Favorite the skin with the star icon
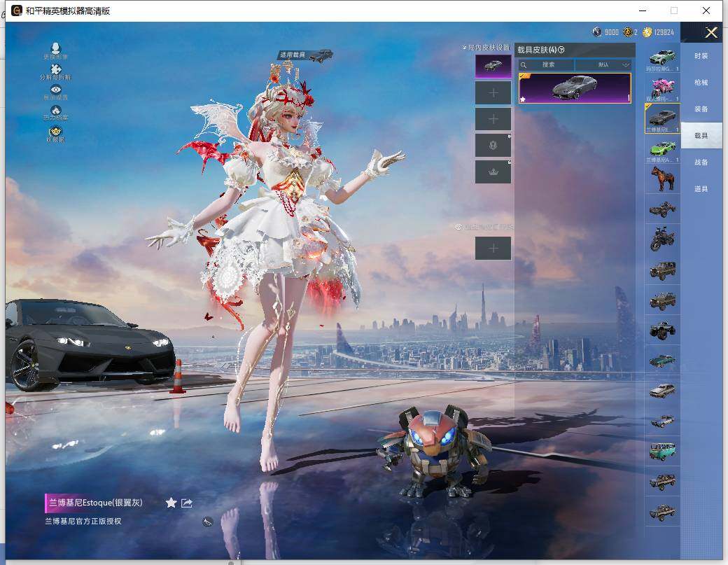Screen dimensions: 728x565 [x=171, y=503]
